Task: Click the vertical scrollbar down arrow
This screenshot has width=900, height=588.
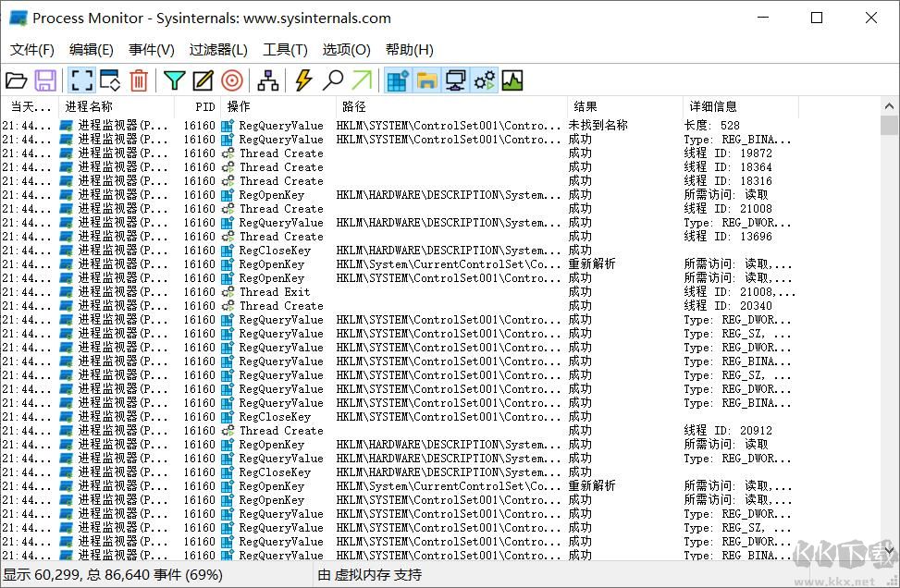Action: (x=890, y=549)
